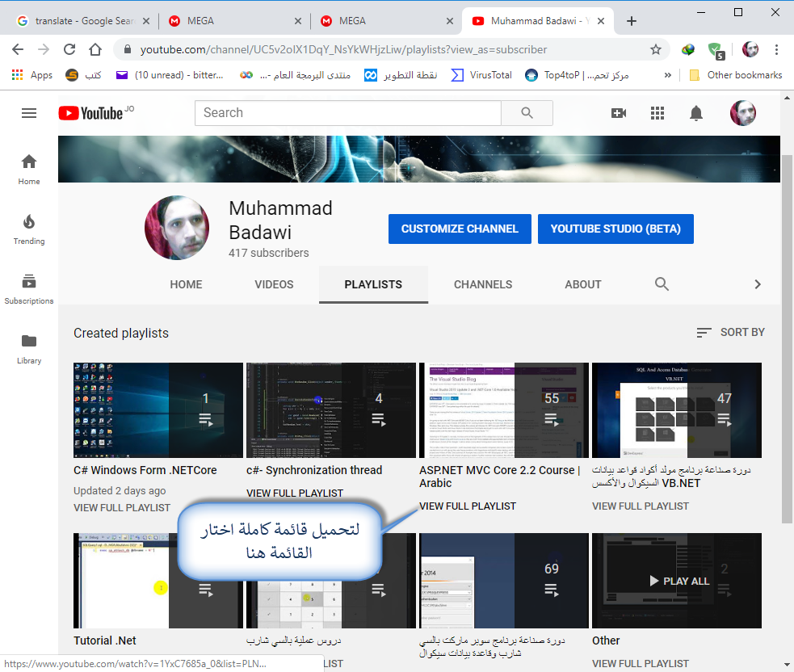Click CUSTOMIZE CHANNEL button
The image size is (794, 672).
click(x=460, y=229)
